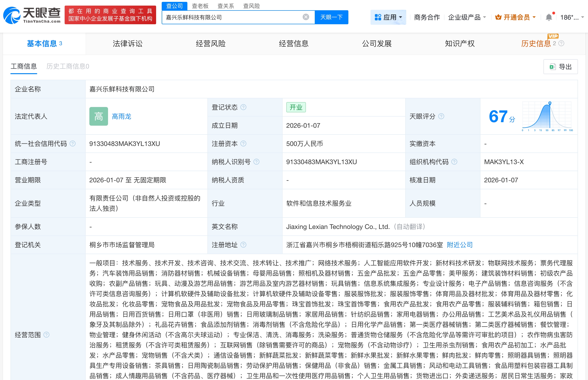
Task: Click help icon beside 历史信息 tab
Action: 561,44
